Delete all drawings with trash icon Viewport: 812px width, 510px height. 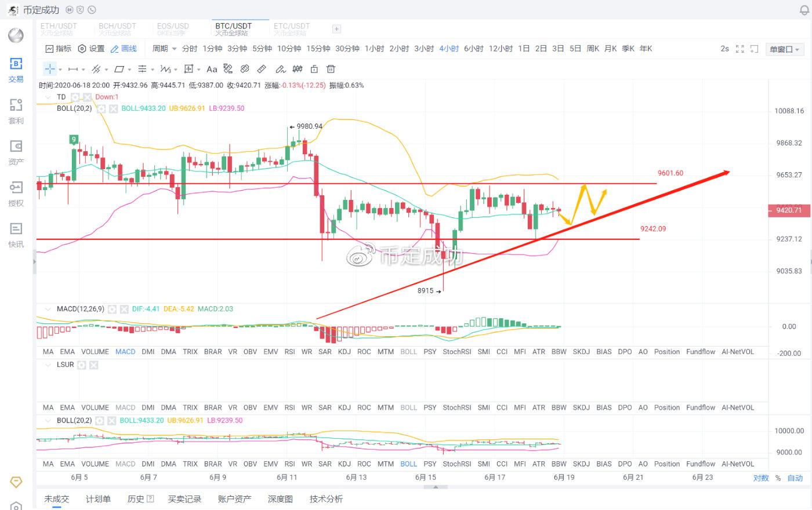pyautogui.click(x=331, y=69)
